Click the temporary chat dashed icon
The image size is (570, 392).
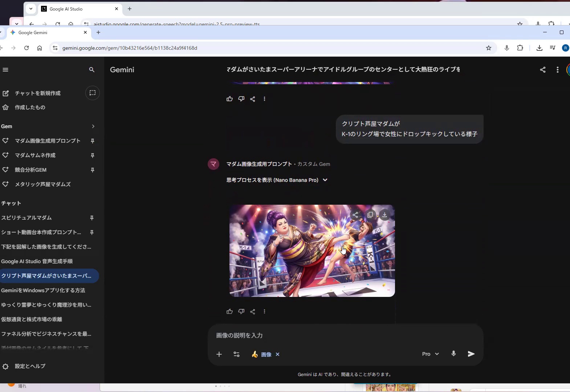coord(93,93)
